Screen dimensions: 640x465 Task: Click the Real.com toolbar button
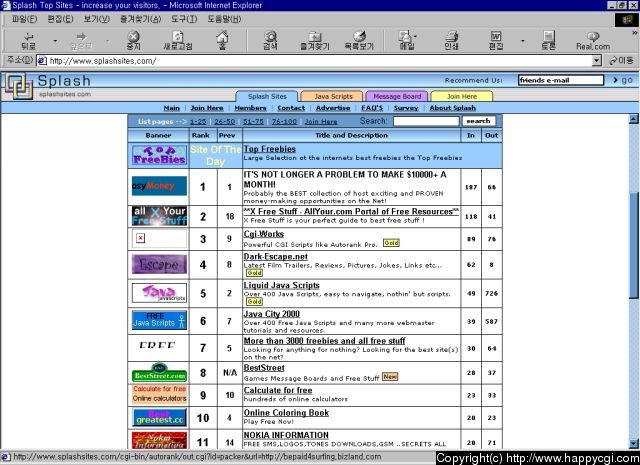point(593,41)
